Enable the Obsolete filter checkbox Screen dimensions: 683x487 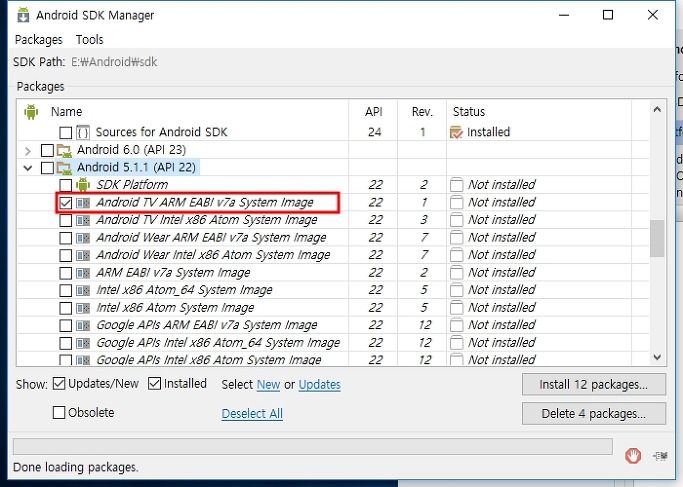click(58, 413)
